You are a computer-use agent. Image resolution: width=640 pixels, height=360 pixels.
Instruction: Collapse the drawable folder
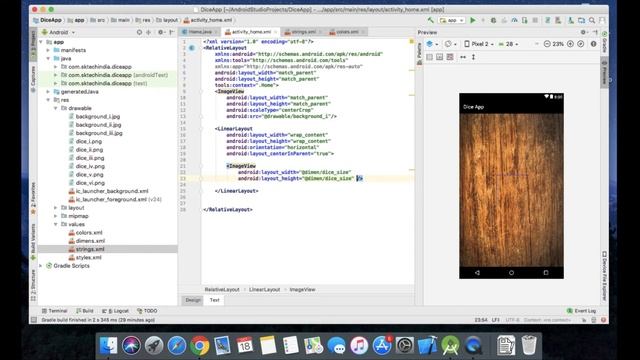pos(56,108)
